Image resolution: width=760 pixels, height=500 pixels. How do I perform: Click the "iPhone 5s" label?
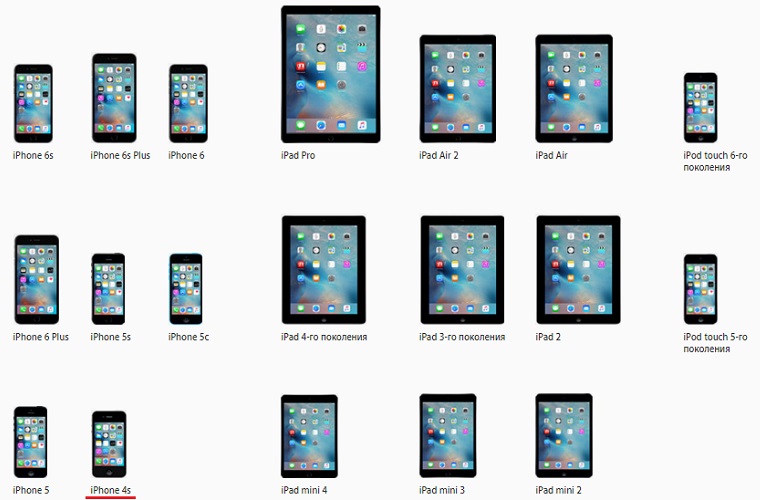point(111,337)
